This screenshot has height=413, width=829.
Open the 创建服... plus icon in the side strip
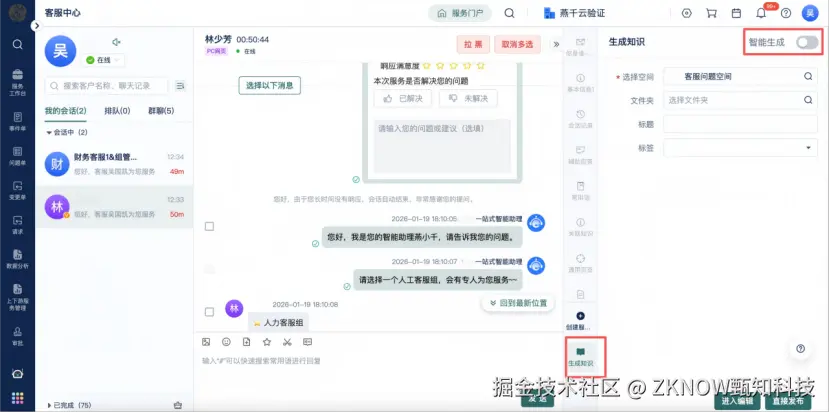pyautogui.click(x=581, y=320)
